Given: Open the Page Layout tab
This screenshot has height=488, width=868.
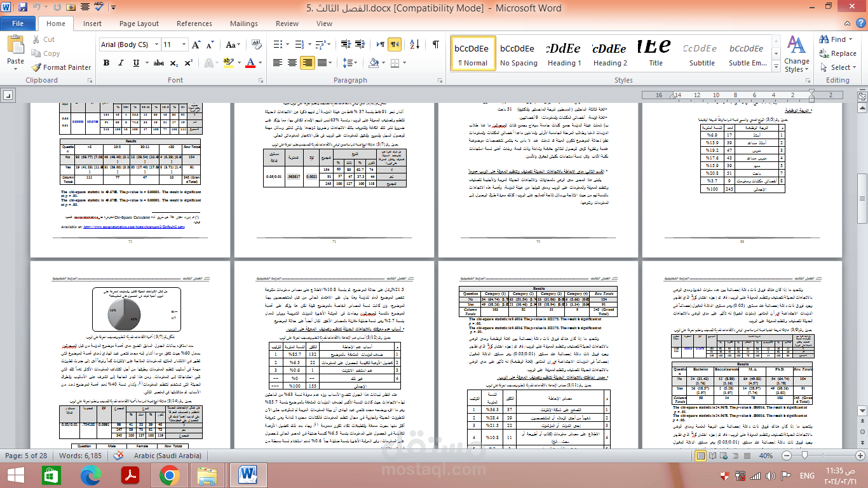Looking at the screenshot, I should click(x=139, y=24).
